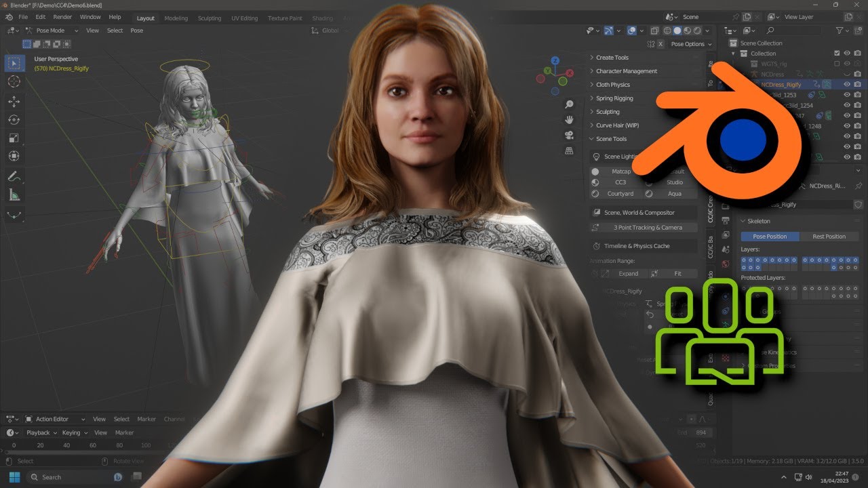Select the Measure tool
Image resolution: width=868 pixels, height=488 pixels.
[14, 195]
